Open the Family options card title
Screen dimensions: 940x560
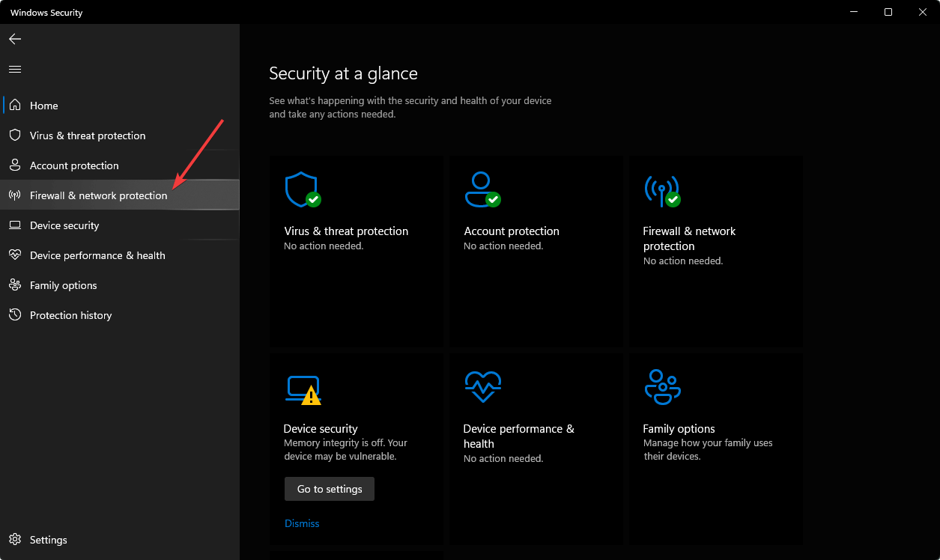click(x=679, y=429)
